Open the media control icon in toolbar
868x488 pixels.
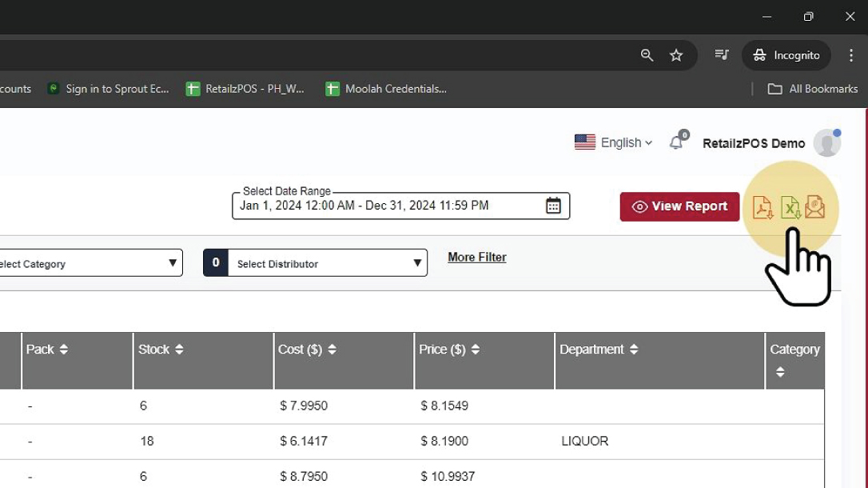722,55
